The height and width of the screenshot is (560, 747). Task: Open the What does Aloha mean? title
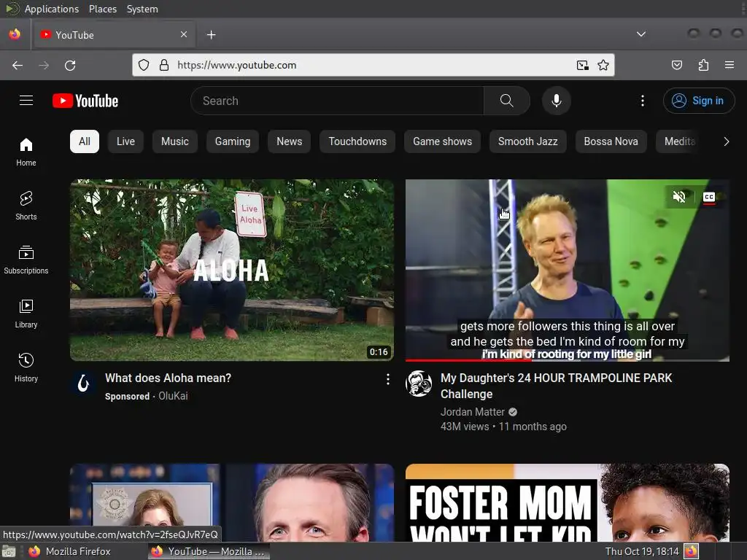(169, 378)
